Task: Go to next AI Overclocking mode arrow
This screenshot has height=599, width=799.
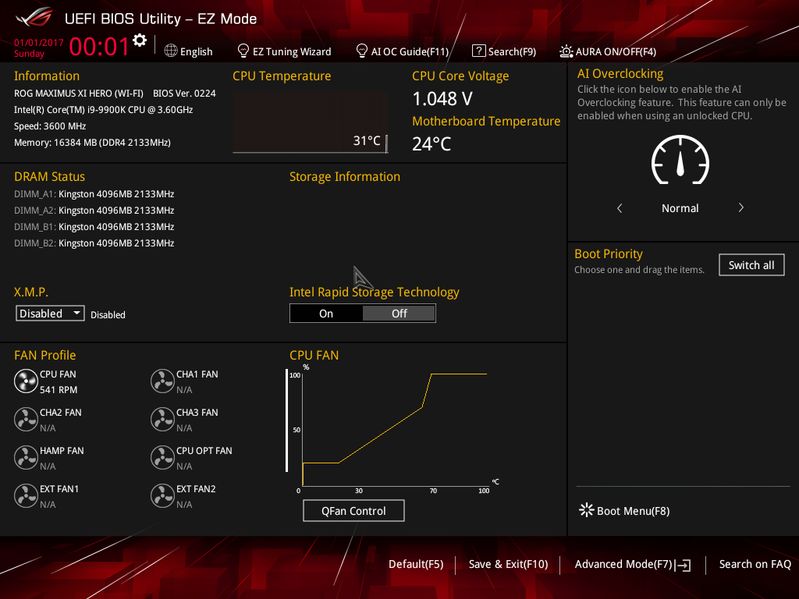Action: point(741,208)
